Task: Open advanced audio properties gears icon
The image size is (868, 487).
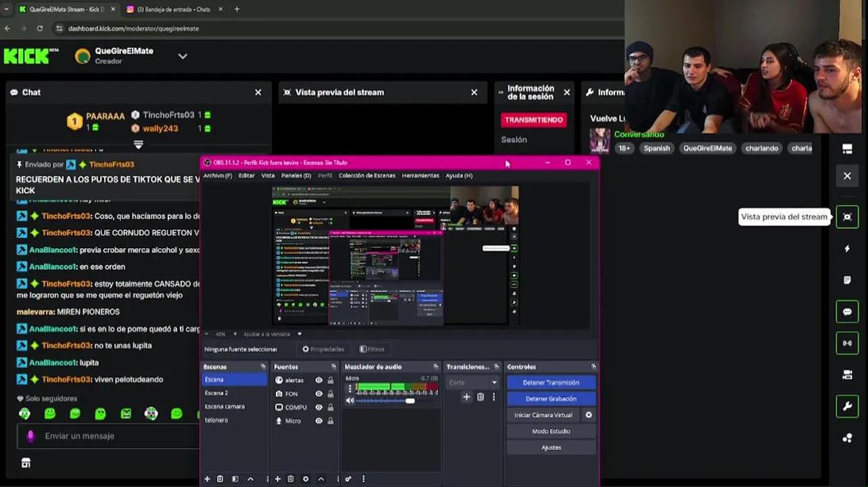Action: click(x=348, y=479)
